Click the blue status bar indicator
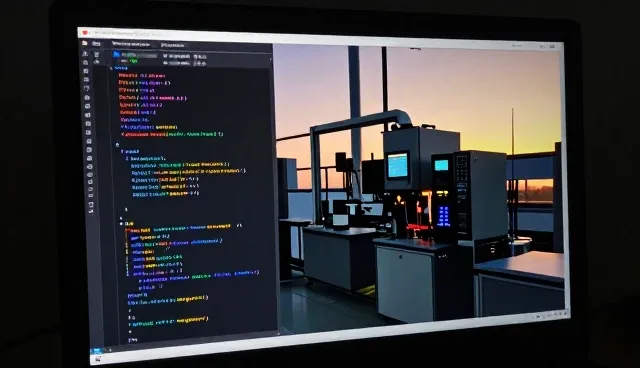This screenshot has height=368, width=640. 97,350
